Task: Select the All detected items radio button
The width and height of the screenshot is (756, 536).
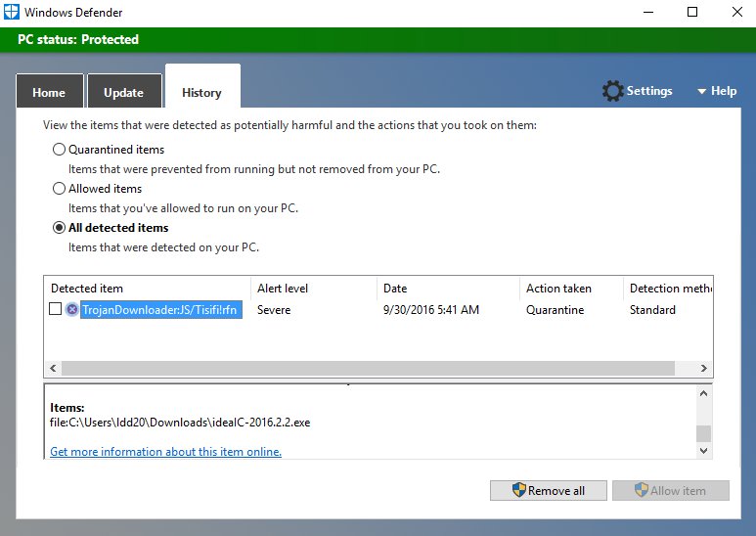Action: 59,228
